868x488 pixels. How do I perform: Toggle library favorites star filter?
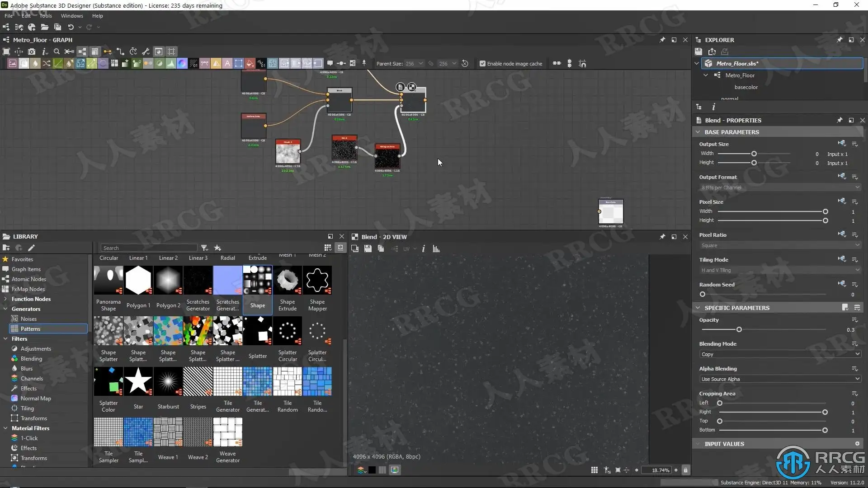point(217,248)
